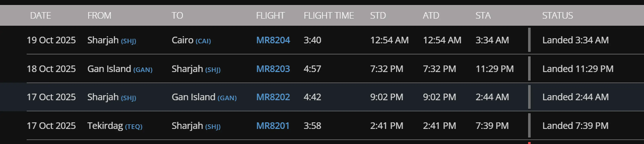Click the CAI airport code link
Image resolution: width=644 pixels, height=144 pixels.
(x=203, y=41)
